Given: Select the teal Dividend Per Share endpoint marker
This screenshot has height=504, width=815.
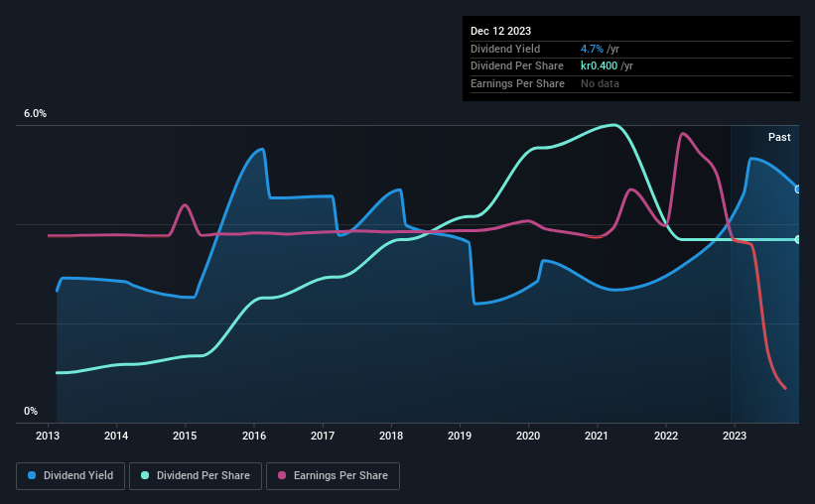Looking at the screenshot, I should pyautogui.click(x=798, y=239).
